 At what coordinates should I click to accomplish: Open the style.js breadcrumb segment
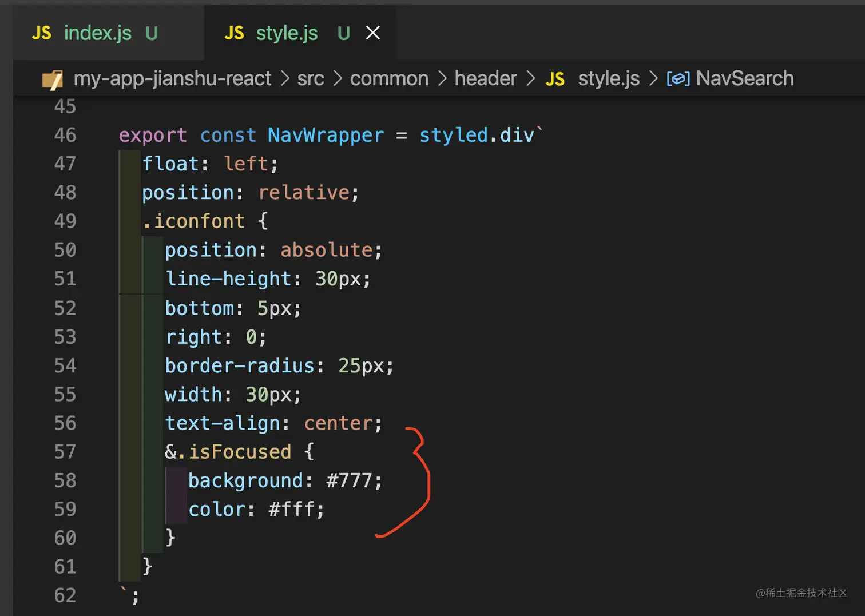(609, 78)
